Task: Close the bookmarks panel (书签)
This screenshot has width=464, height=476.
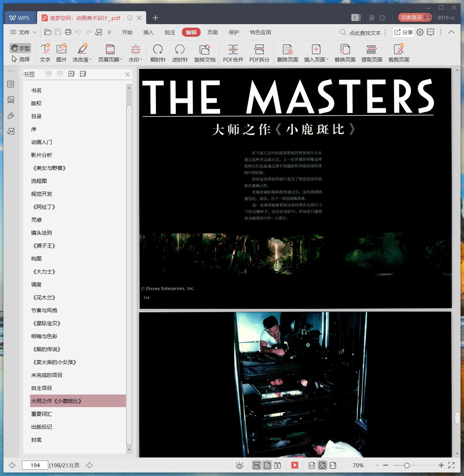Action: (128, 74)
